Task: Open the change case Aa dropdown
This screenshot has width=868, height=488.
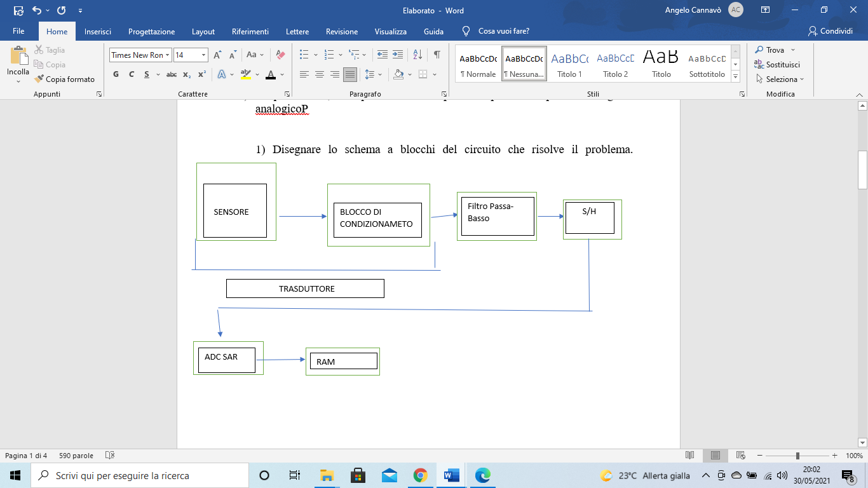Action: [255, 55]
